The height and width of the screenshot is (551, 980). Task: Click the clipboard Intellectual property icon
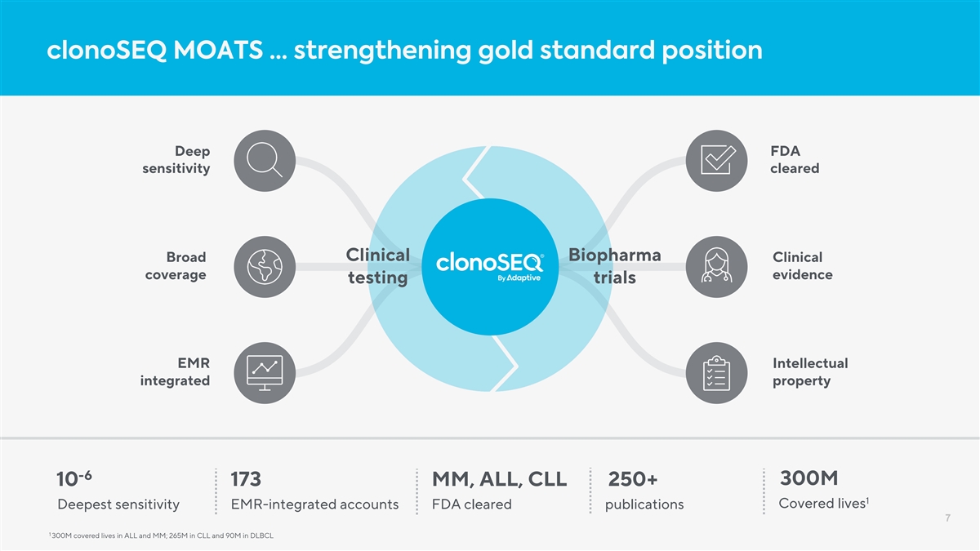coord(717,373)
